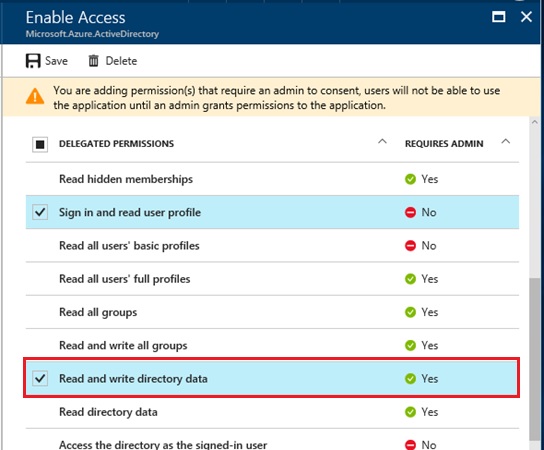Select the Read and write all groups row

[272, 346]
